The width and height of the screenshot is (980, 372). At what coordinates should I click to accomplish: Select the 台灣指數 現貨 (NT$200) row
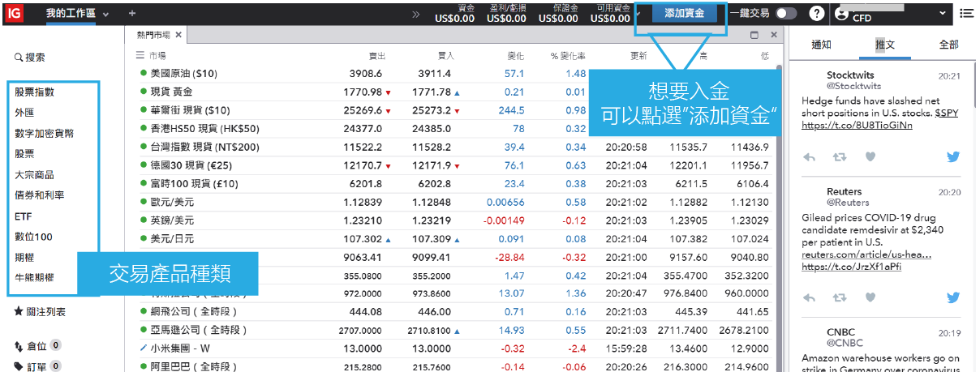point(454,147)
